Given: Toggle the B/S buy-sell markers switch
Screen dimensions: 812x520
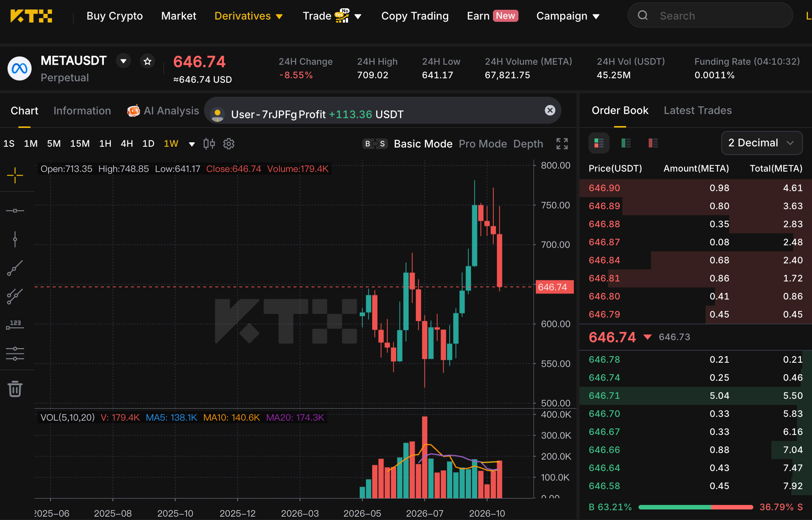Looking at the screenshot, I should click(x=375, y=144).
